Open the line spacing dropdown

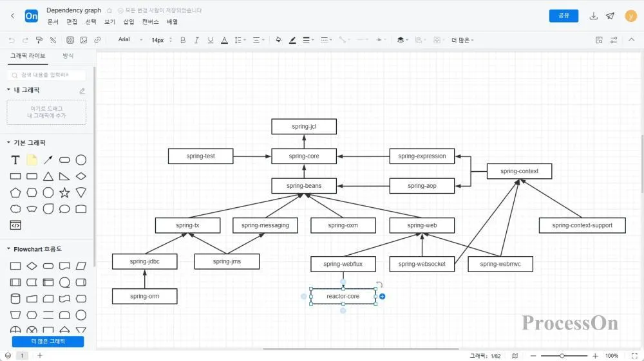(x=240, y=40)
